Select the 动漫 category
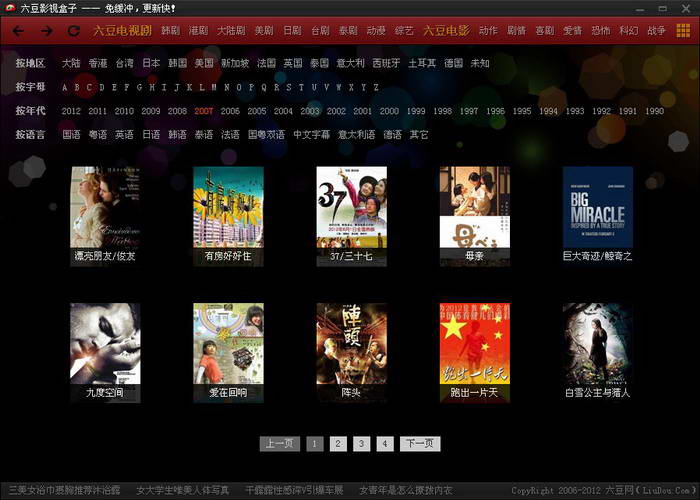 click(x=376, y=30)
